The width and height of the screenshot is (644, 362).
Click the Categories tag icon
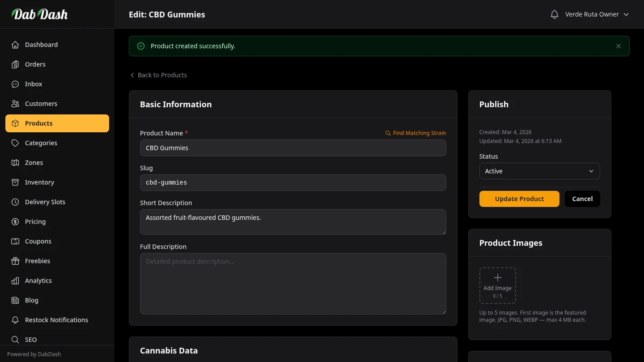(15, 143)
